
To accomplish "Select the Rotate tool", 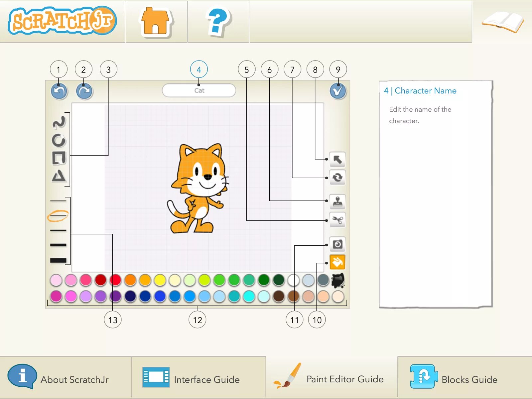I will [x=337, y=178].
